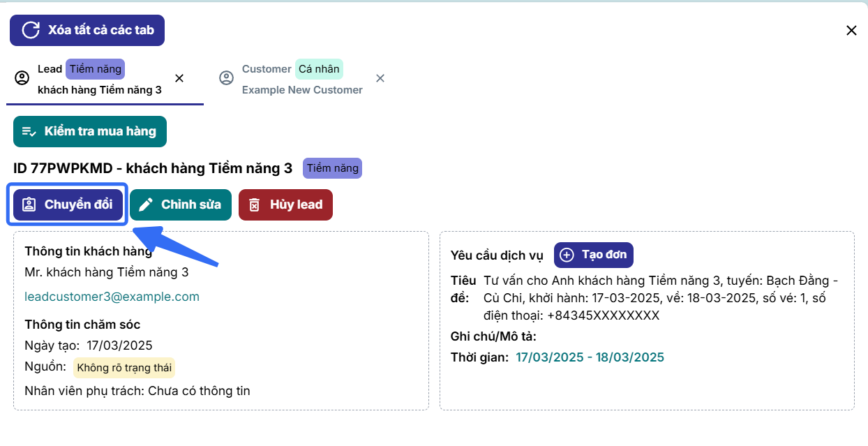Click the Xóa tất cả các tab button label
The height and width of the screenshot is (446, 868).
coord(101,30)
